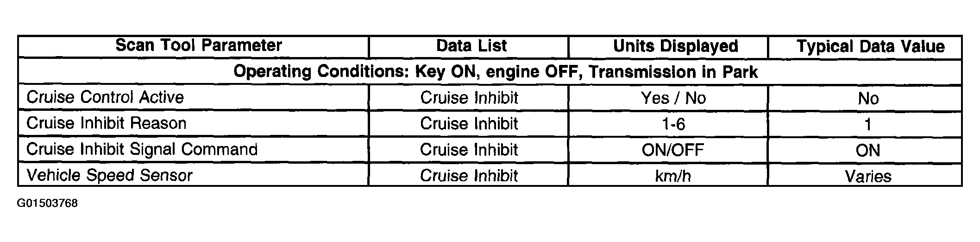Click the km/h units cell
Image resolution: width=980 pixels, height=242 pixels.
point(673,176)
